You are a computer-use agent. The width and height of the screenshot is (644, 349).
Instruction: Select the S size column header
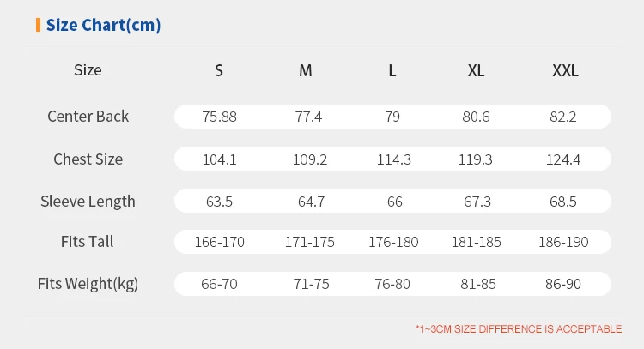pyautogui.click(x=219, y=71)
